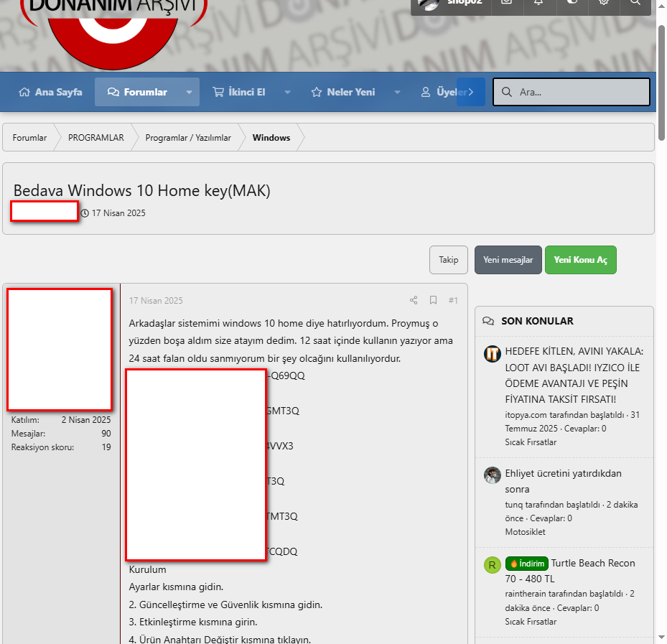Click the top bar search magnifier icon
The image size is (667, 644).
pyautogui.click(x=635, y=2)
